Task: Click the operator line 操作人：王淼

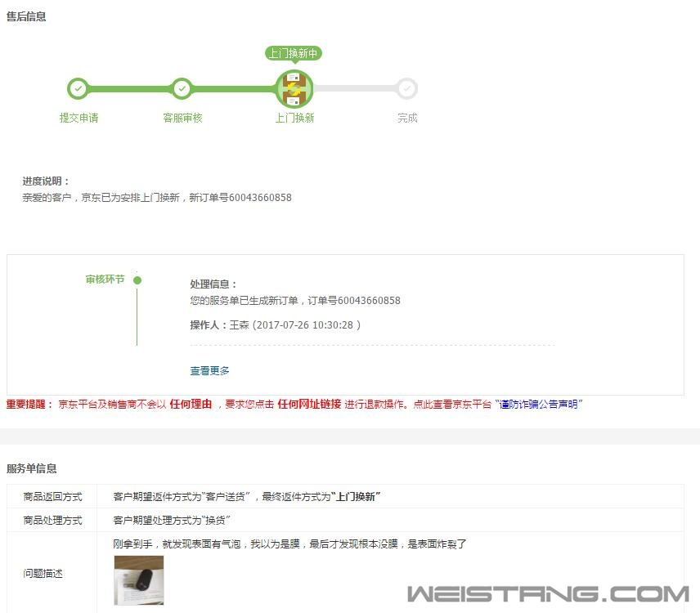Action: (276, 324)
